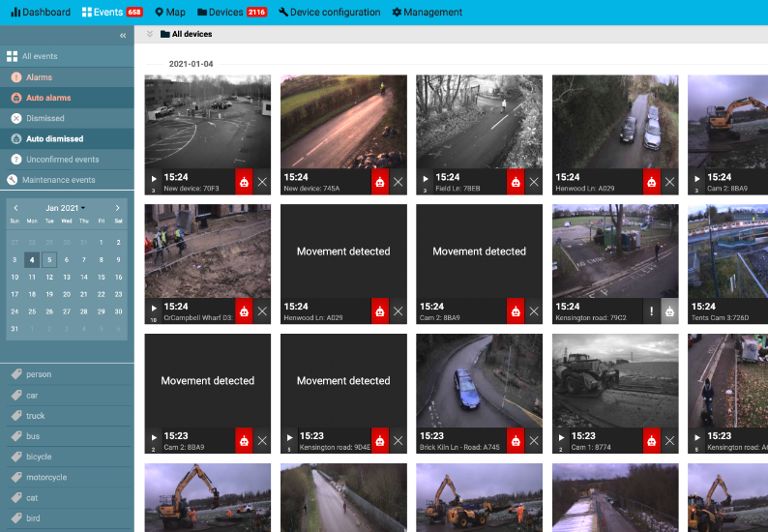Filter events by bicycle tag
768x532 pixels.
[67, 457]
